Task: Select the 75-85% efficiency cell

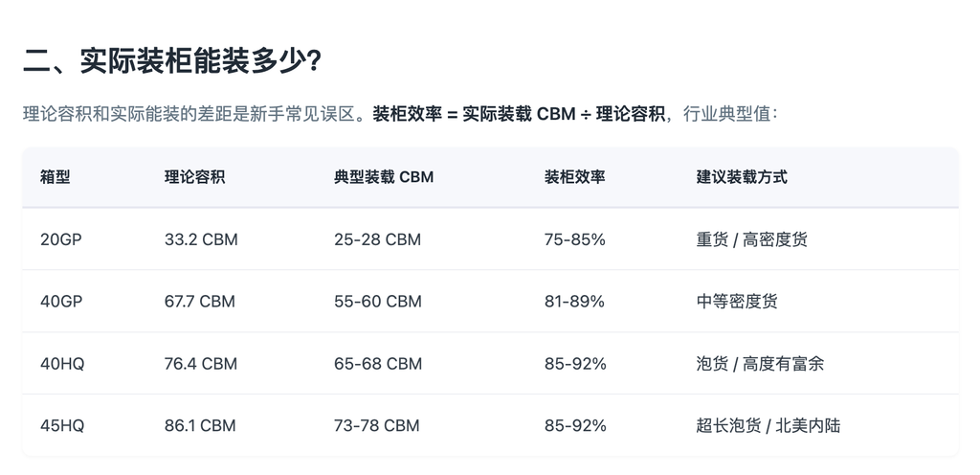Action: [575, 239]
